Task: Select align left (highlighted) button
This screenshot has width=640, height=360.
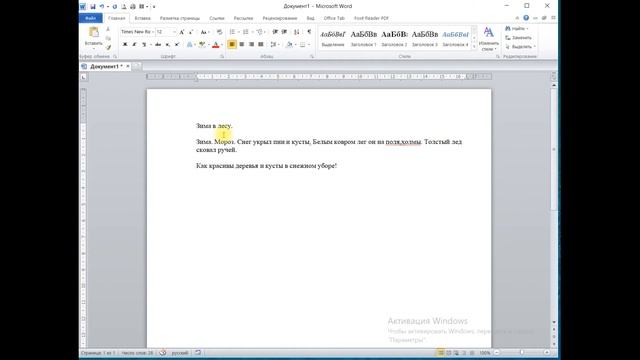Action: point(232,44)
